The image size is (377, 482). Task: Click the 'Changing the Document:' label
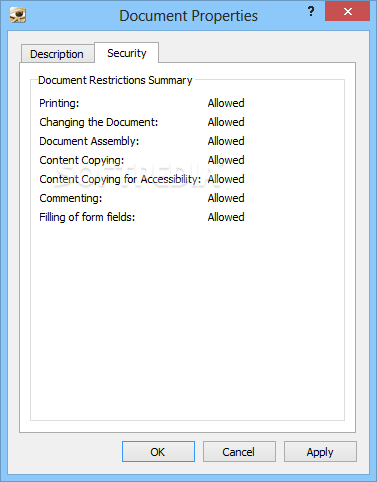pos(99,122)
